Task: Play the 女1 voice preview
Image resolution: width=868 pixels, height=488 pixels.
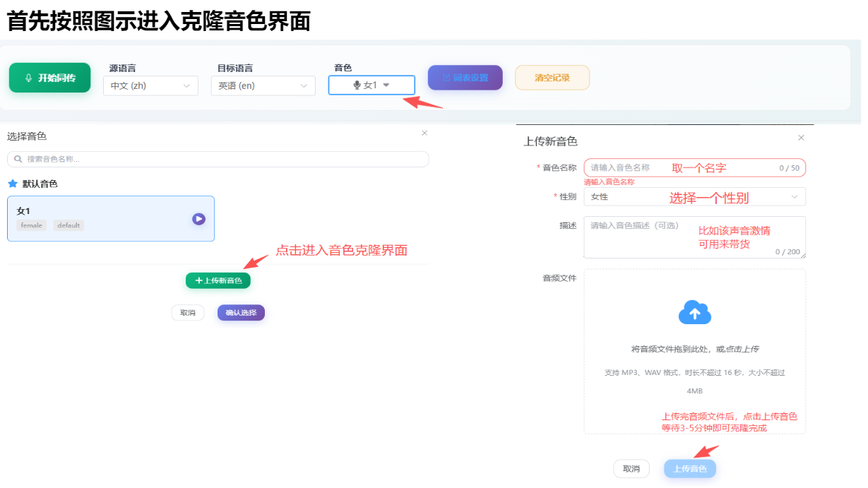Action: point(198,219)
